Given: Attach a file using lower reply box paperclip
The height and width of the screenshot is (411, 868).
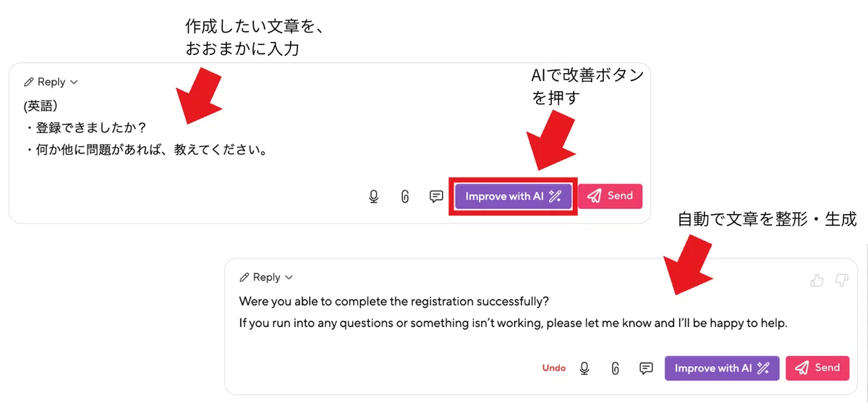Looking at the screenshot, I should coord(616,368).
